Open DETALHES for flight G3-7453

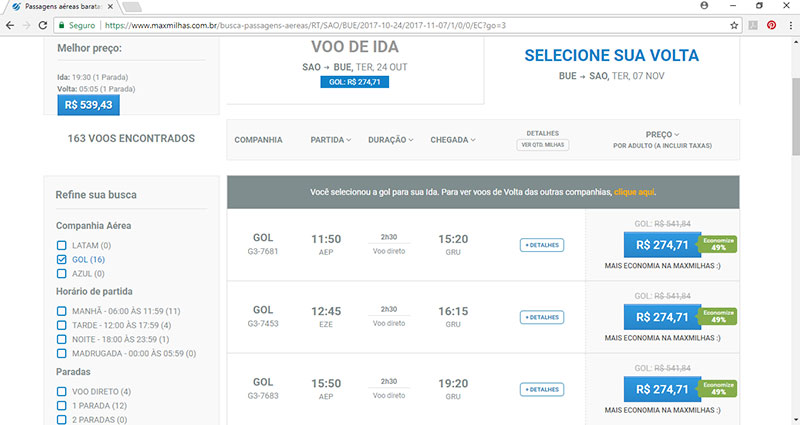[x=542, y=317]
